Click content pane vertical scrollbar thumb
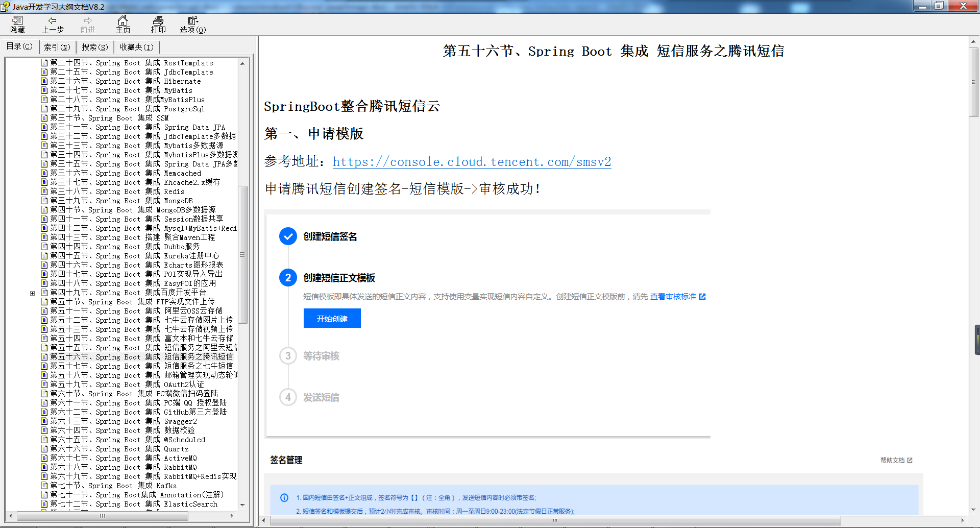The height and width of the screenshot is (528, 980). pyautogui.click(x=973, y=82)
